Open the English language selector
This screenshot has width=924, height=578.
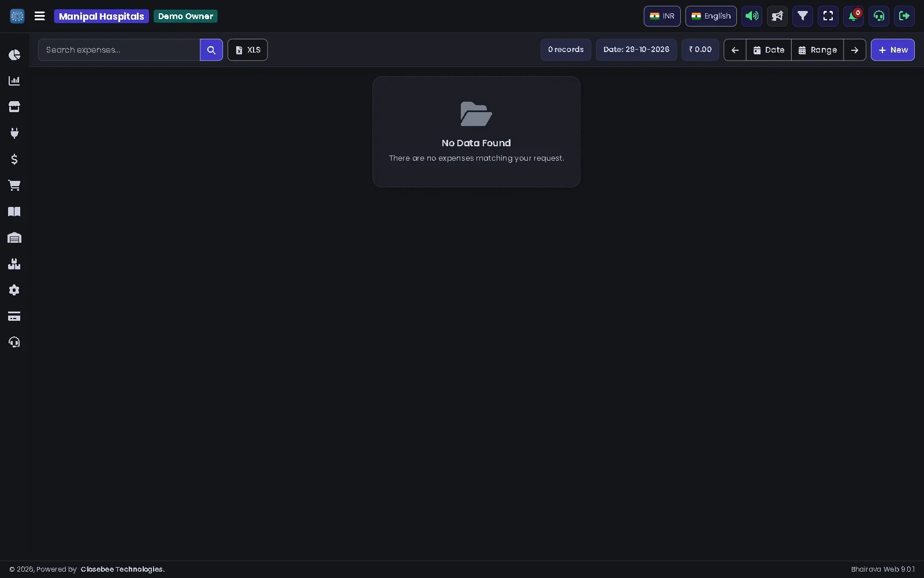tap(711, 16)
